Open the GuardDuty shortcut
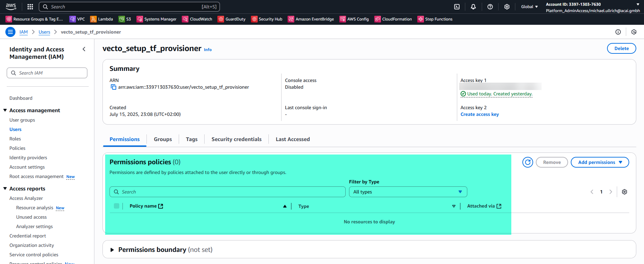Screen dimensions: 644x264 (x=231, y=19)
